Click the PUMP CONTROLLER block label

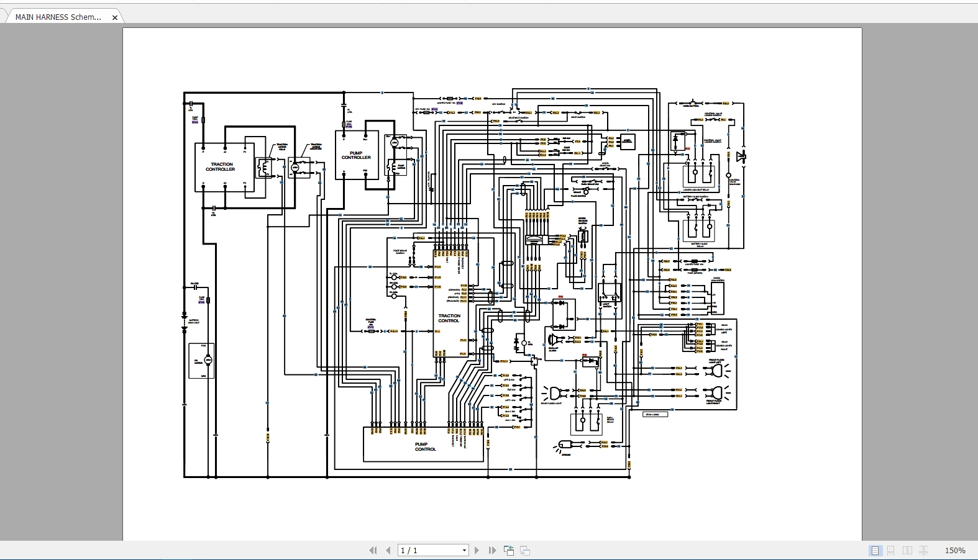tap(356, 155)
